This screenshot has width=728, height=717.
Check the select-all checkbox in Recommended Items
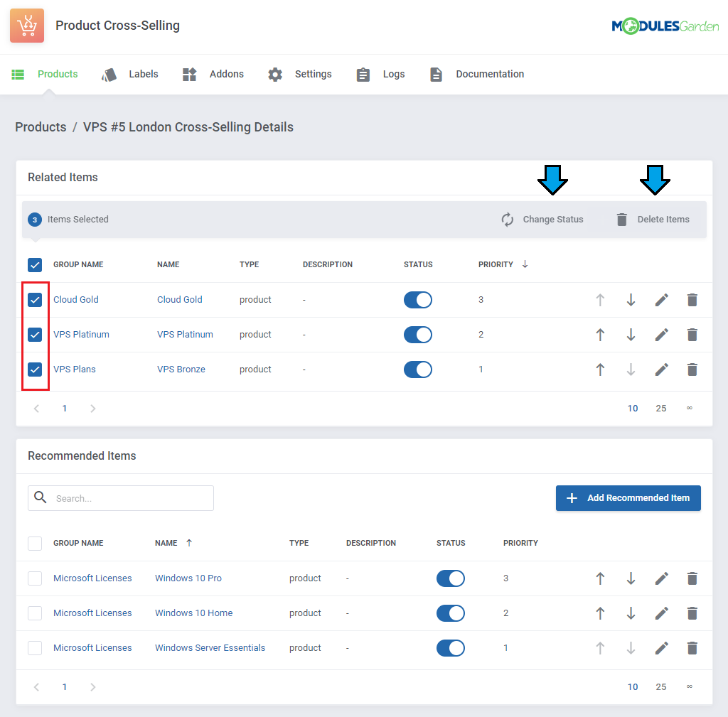pos(35,544)
